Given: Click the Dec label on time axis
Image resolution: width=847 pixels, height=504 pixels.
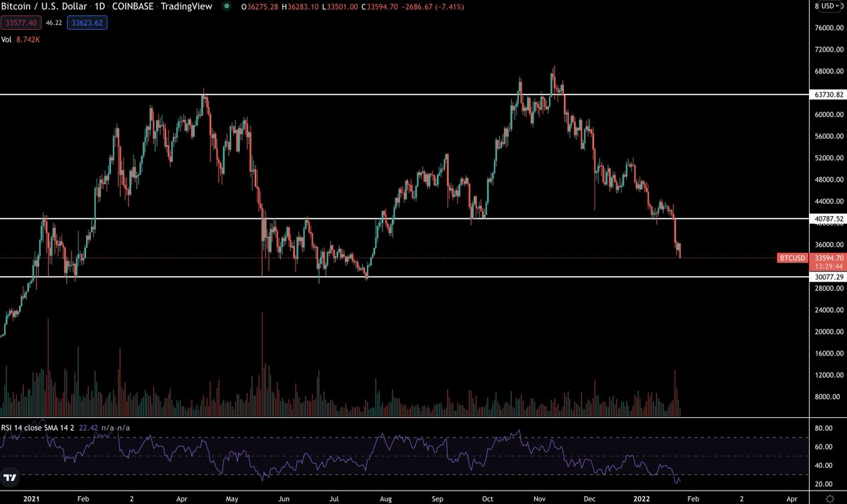Looking at the screenshot, I should click(589, 498).
